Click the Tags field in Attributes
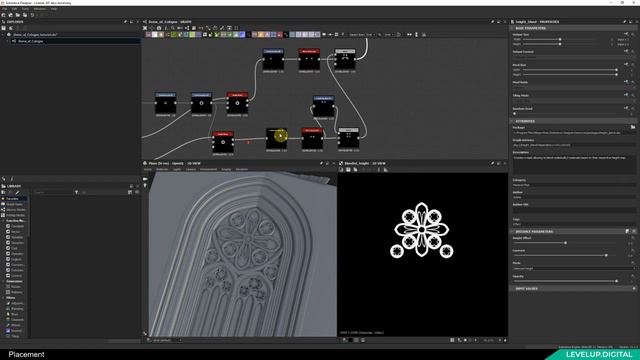The width and height of the screenshot is (640, 360). click(x=573, y=224)
